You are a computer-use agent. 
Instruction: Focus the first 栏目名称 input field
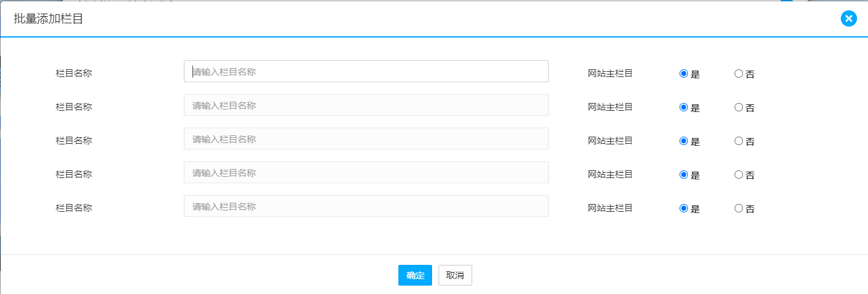366,71
